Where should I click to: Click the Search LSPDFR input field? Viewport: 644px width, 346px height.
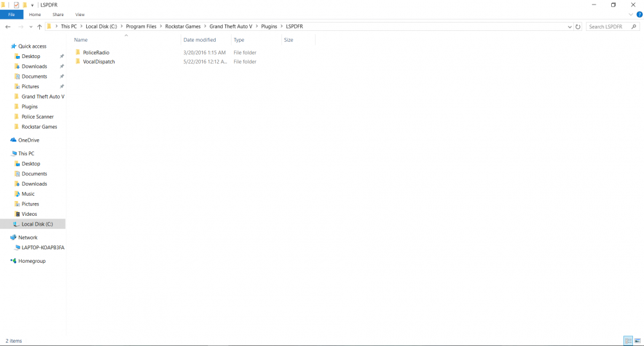pyautogui.click(x=608, y=26)
